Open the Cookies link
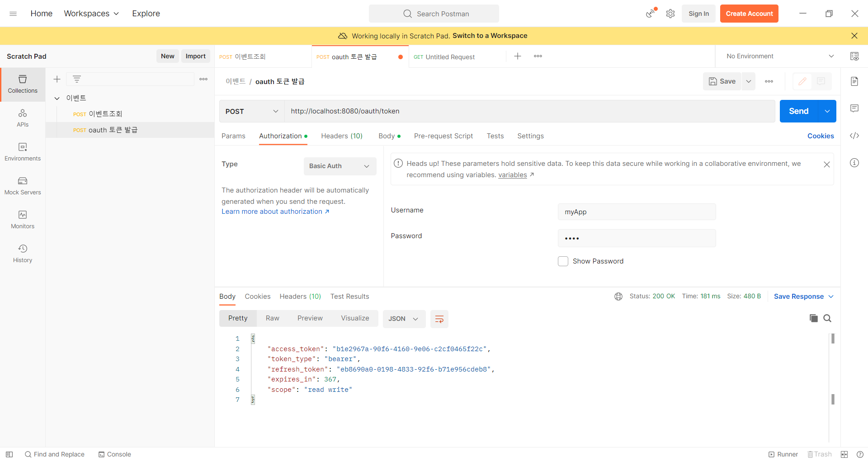Viewport: 868px width, 461px height. (x=821, y=136)
